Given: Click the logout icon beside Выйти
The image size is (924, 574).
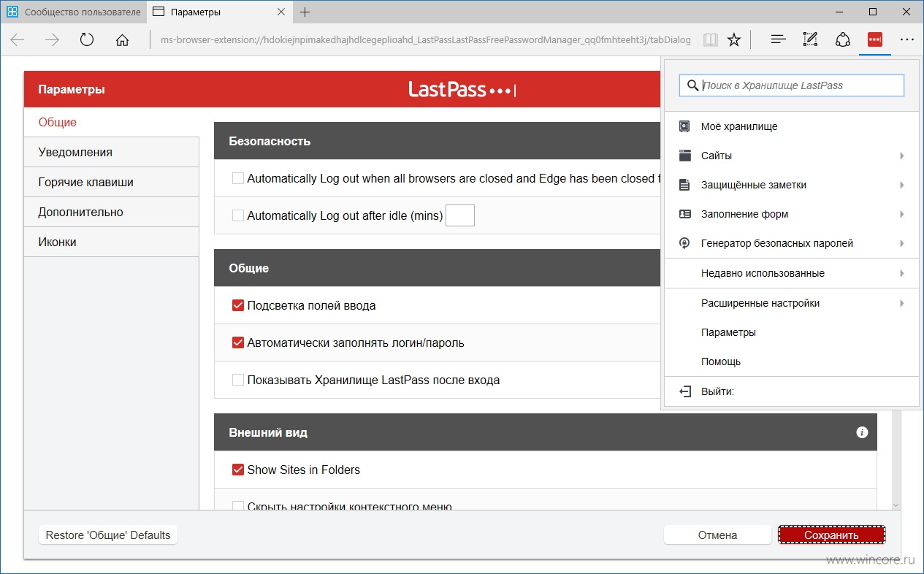Looking at the screenshot, I should pos(684,391).
